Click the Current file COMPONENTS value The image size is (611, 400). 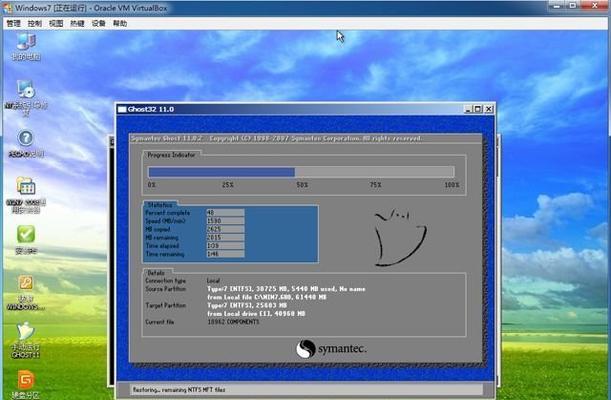click(233, 322)
